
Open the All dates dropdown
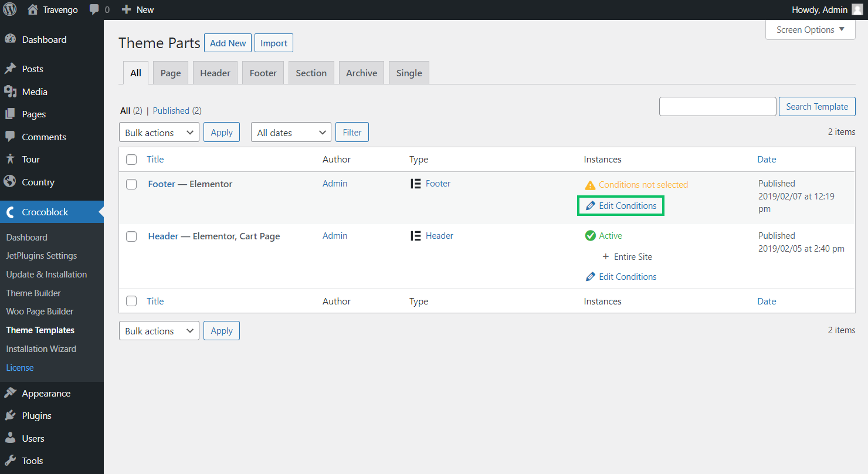point(291,133)
